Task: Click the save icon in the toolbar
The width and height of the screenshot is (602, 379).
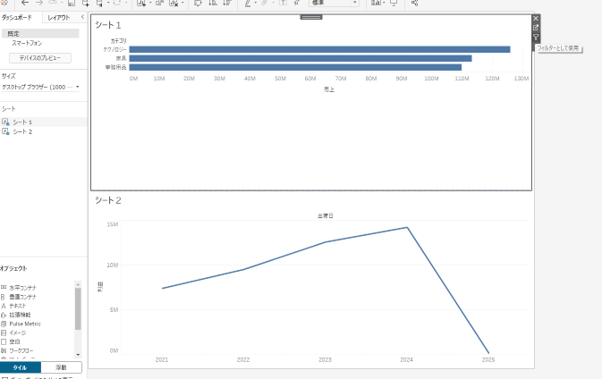Action: point(71,3)
